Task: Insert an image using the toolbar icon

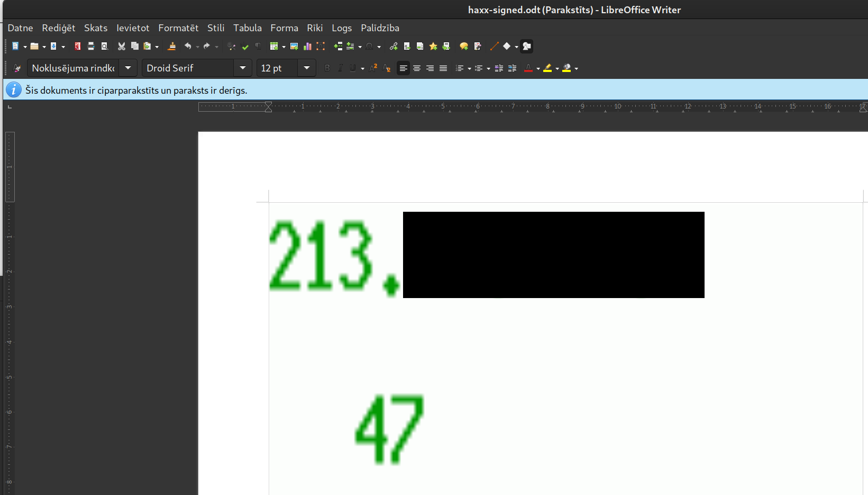Action: point(294,47)
